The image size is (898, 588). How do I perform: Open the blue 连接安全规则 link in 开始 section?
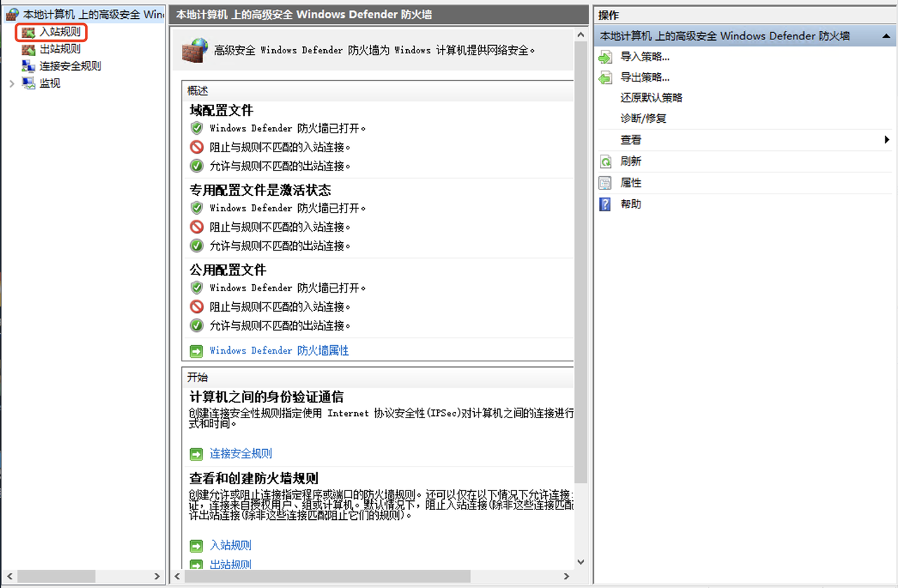point(241,454)
